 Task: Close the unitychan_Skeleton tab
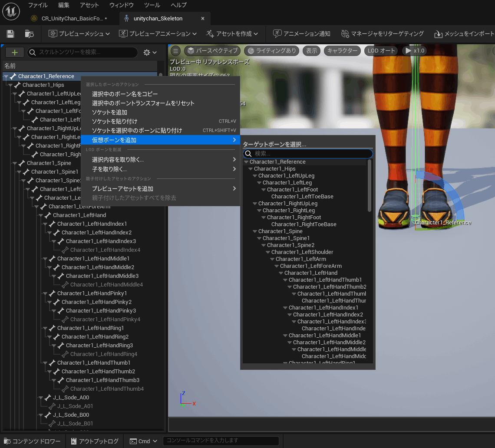coord(203,19)
